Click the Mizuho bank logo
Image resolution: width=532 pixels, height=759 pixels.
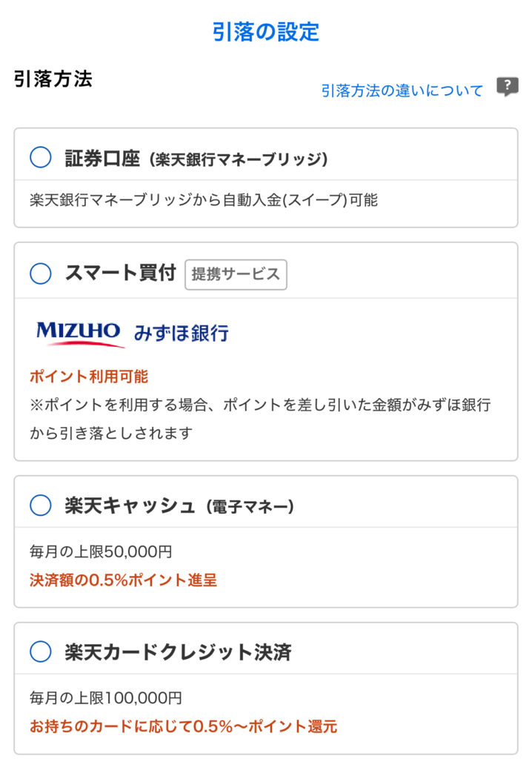click(x=78, y=333)
